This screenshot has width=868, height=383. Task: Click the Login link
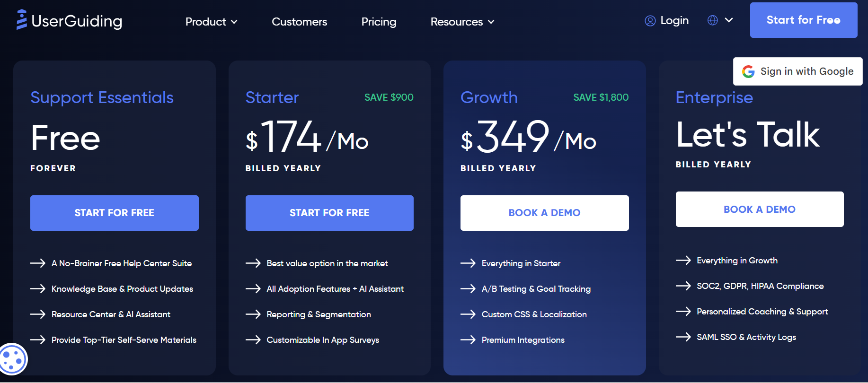674,21
